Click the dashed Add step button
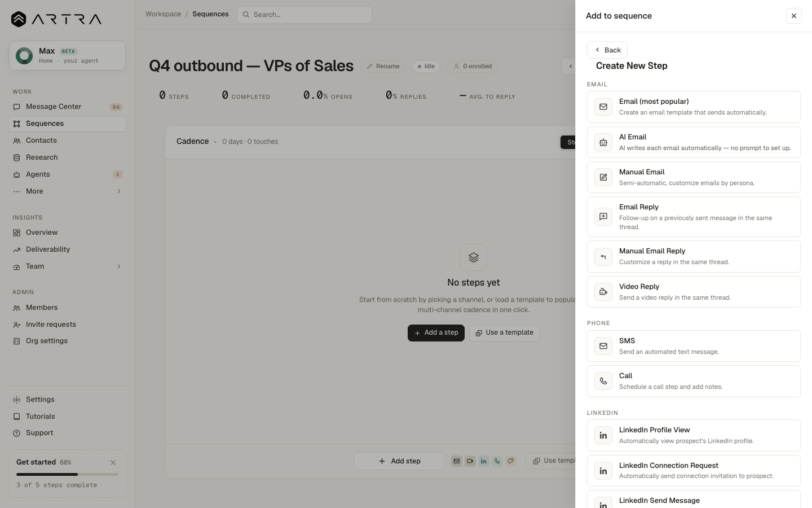Screen dimensions: 812x508 pyautogui.click(x=399, y=461)
